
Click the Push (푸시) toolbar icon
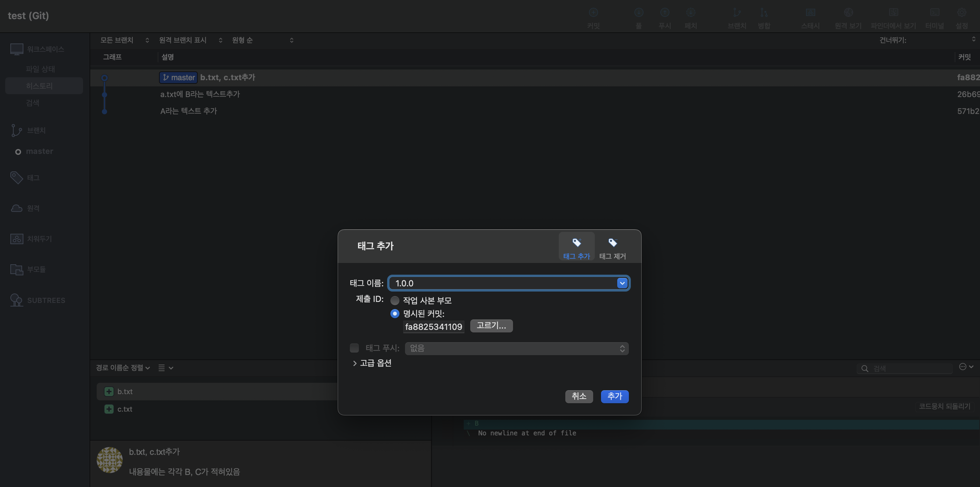point(665,13)
